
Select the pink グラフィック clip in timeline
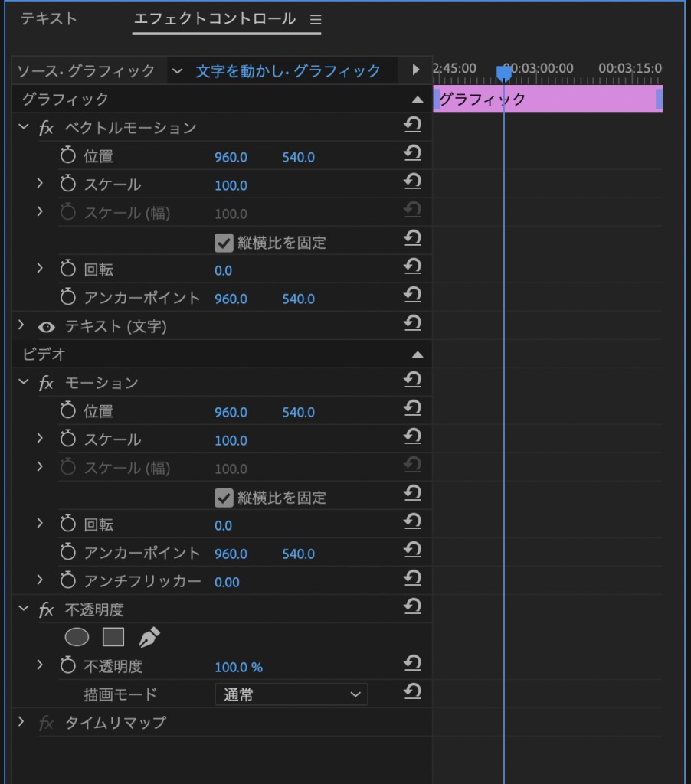pyautogui.click(x=544, y=100)
